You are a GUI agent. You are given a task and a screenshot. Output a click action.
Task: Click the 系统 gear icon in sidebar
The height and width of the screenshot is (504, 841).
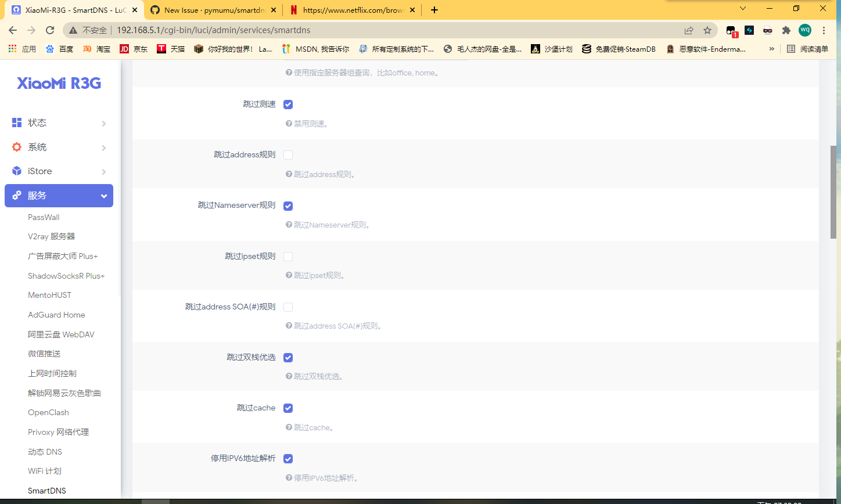pos(16,147)
